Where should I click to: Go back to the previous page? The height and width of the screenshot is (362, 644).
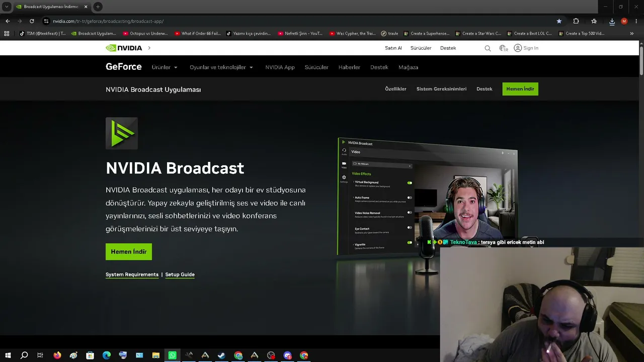tap(8, 21)
